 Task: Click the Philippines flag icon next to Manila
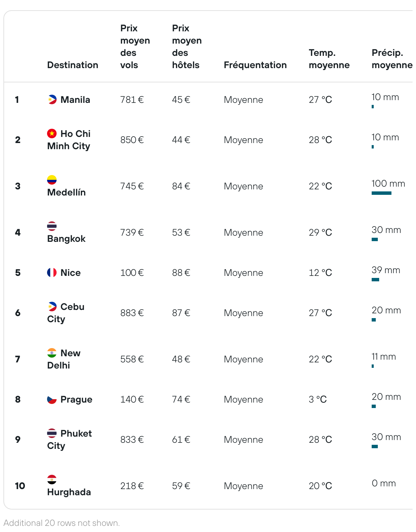click(52, 99)
